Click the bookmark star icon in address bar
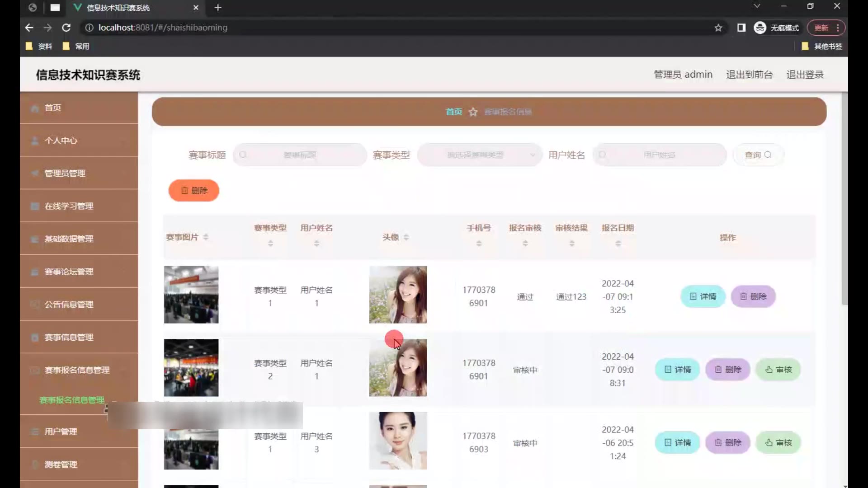 tap(718, 28)
